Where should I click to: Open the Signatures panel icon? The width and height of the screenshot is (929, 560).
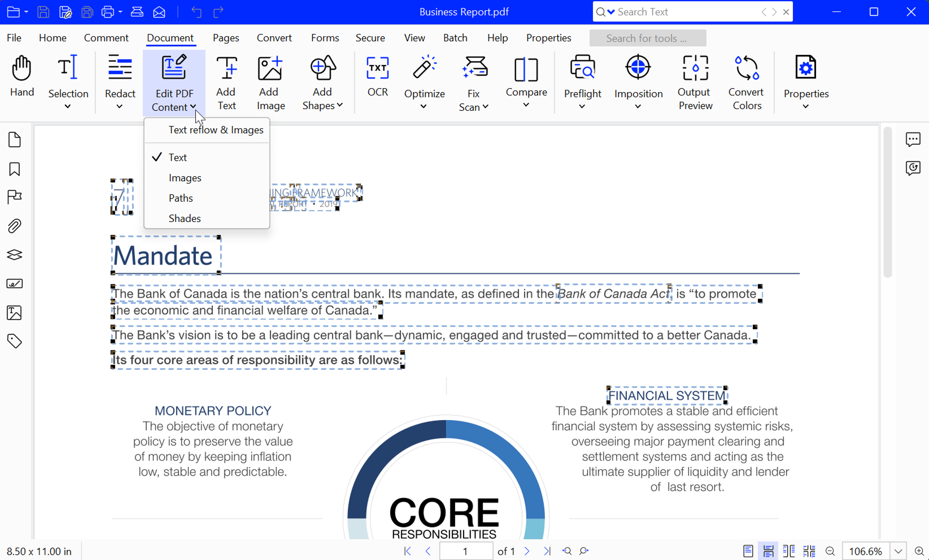(14, 283)
